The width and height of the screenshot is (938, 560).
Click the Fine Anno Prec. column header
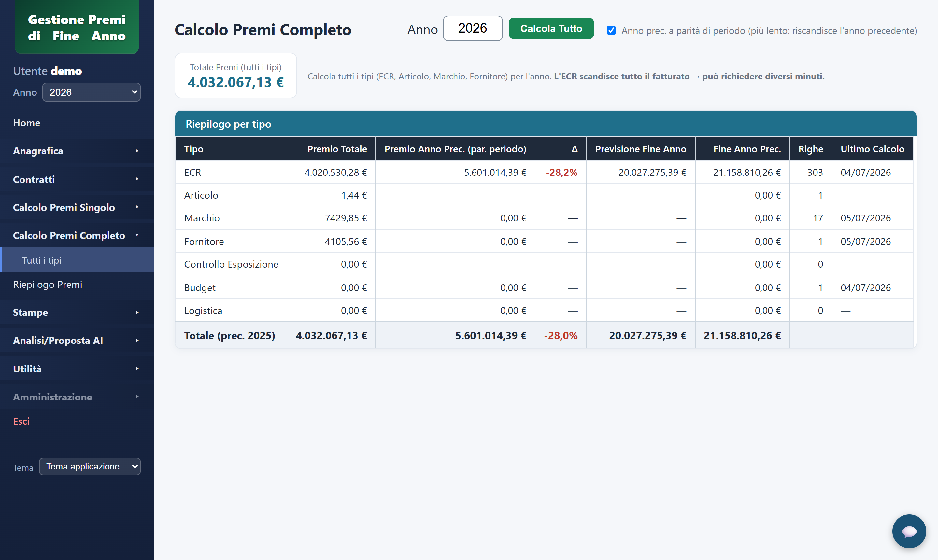(x=742, y=149)
